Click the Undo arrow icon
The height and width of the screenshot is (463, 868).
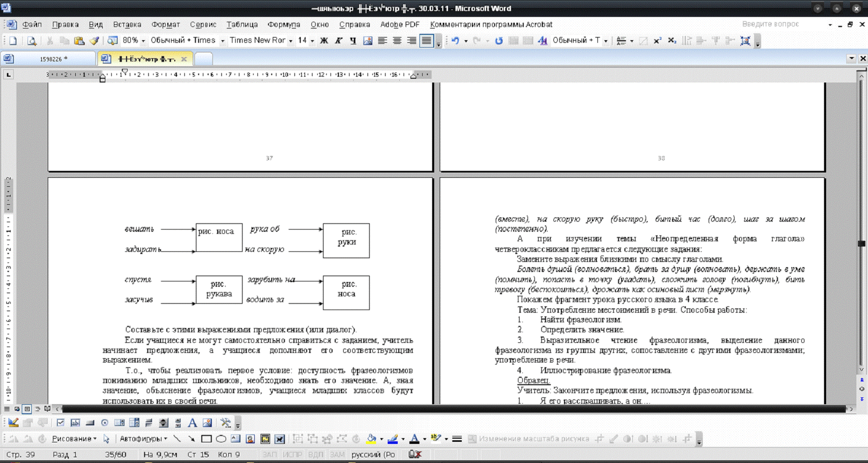tap(455, 41)
